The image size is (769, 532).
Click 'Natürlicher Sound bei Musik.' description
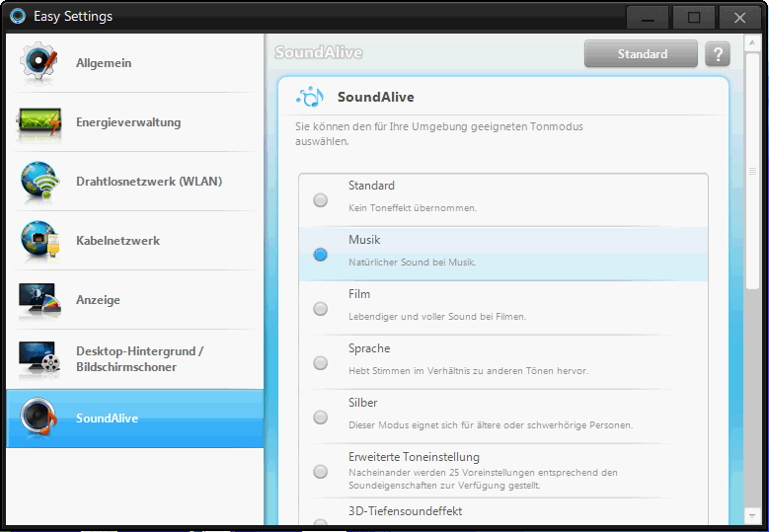tap(412, 263)
